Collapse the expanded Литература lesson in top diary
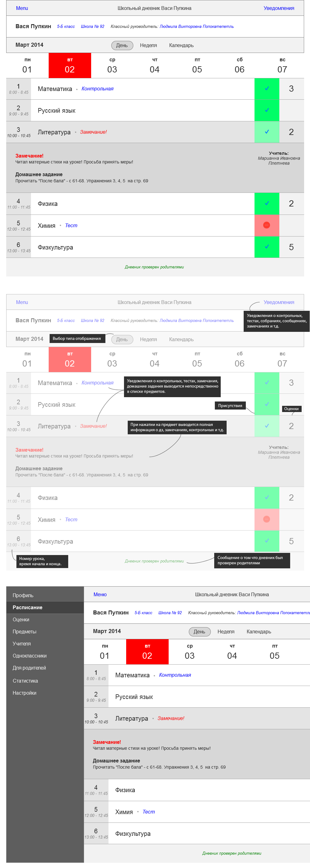 [54, 132]
